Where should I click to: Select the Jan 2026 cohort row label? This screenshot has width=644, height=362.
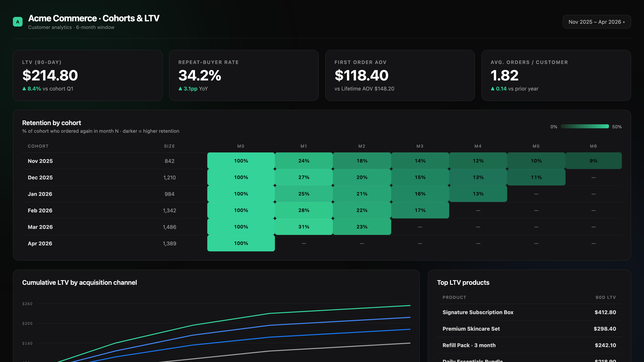40,194
